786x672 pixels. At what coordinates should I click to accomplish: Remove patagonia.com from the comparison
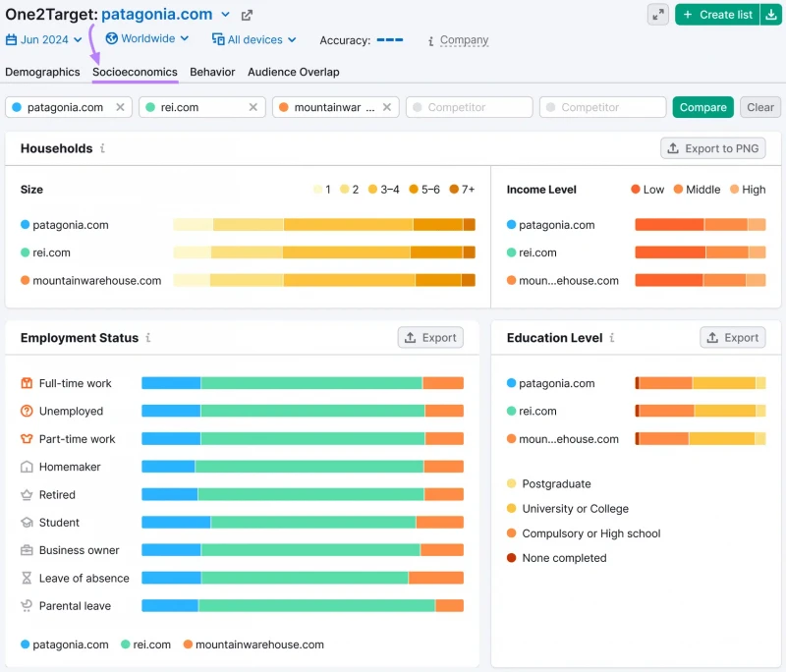(120, 107)
